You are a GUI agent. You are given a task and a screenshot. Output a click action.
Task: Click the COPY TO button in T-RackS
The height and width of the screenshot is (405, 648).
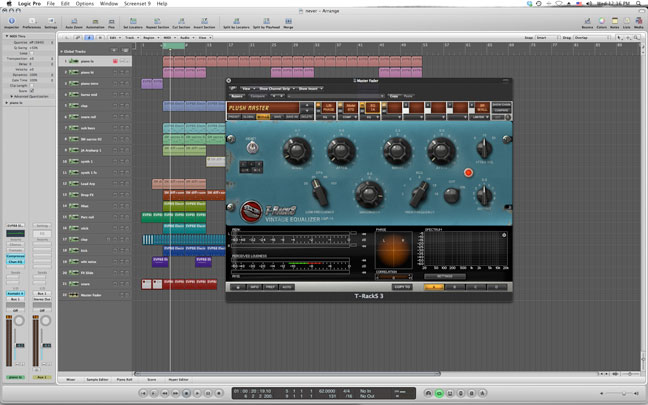click(402, 287)
